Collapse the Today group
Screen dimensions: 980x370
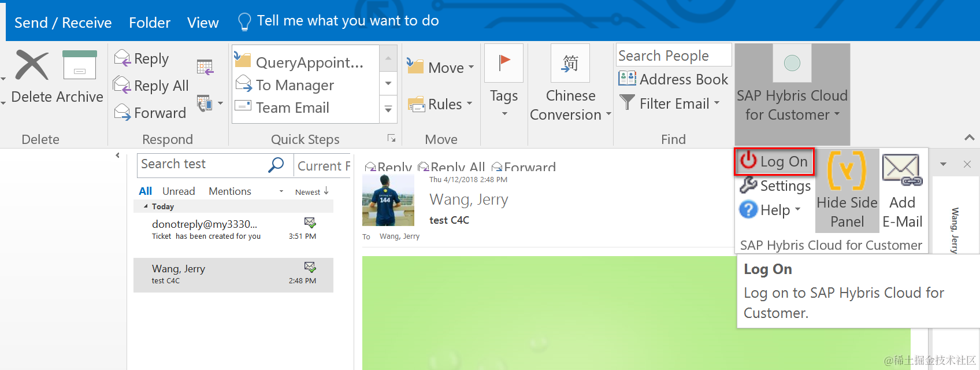point(146,206)
